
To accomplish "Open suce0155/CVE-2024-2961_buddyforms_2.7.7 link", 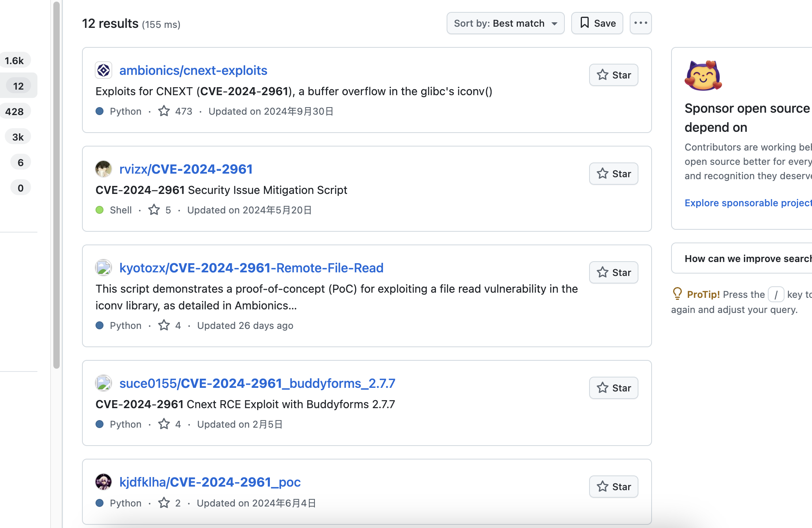I will [257, 383].
